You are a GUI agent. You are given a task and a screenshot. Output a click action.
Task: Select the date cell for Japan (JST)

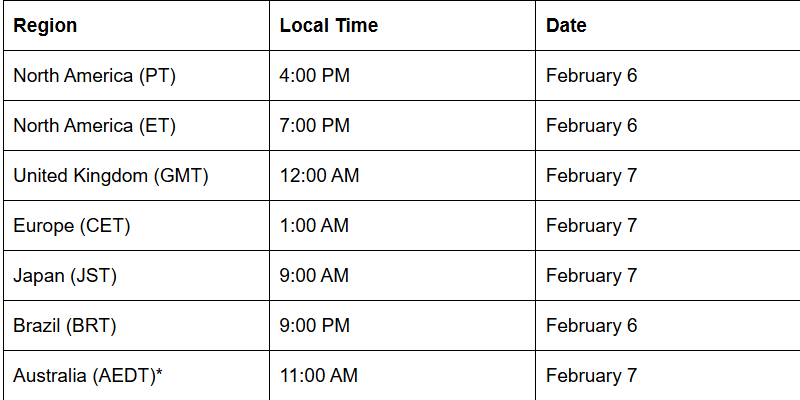pos(591,276)
